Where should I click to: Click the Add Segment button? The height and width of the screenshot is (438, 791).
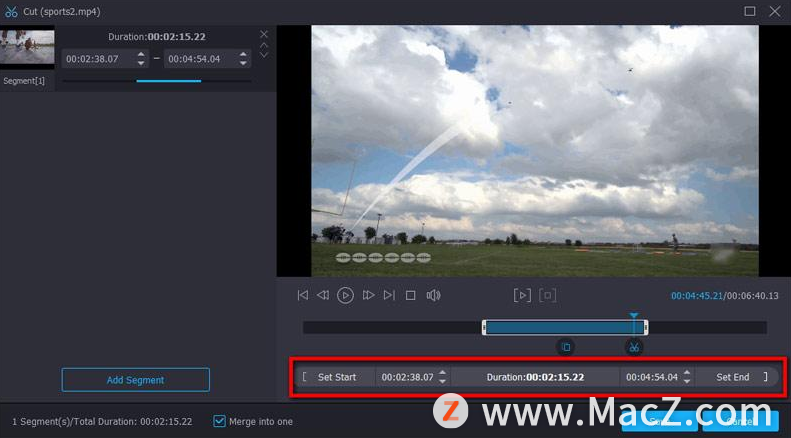click(136, 380)
